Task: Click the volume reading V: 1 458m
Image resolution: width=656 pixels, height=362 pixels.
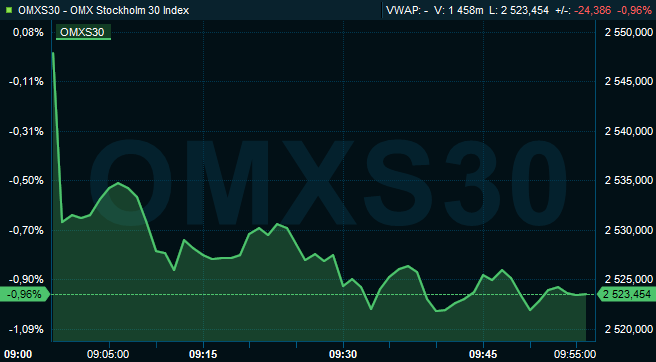Action: (x=459, y=10)
